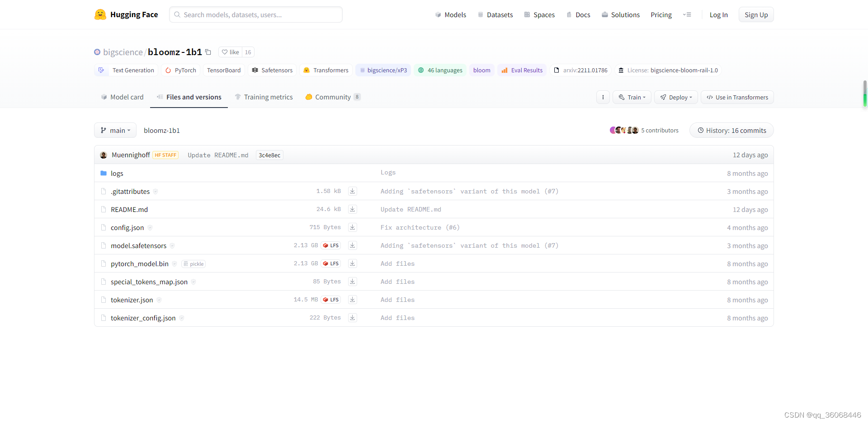Viewport: 868px width, 423px height.
Task: Like the bloomz-1b1 model
Action: [x=231, y=52]
